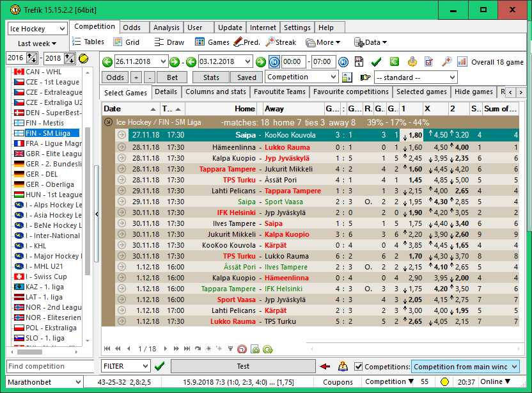
Task: Click the magnifier search icon in toolbar
Action: (446, 62)
